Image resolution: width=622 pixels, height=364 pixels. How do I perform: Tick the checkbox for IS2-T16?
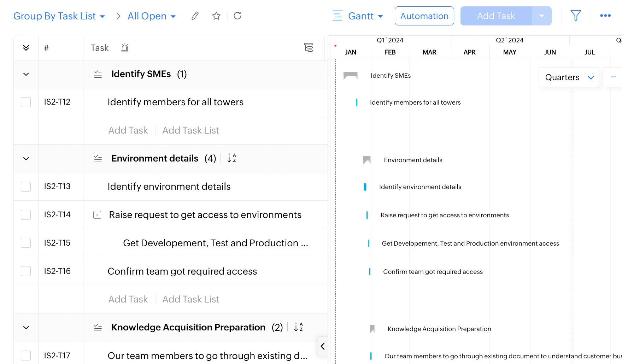[x=26, y=271]
